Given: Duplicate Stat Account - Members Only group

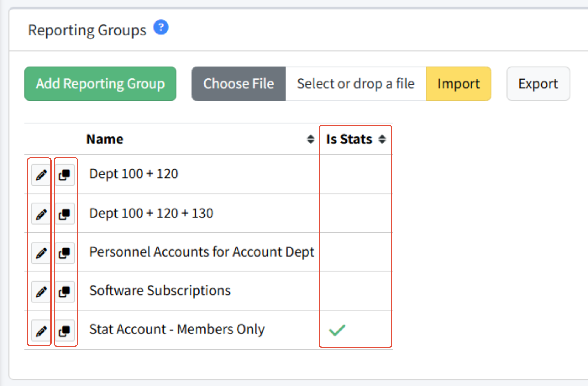Looking at the screenshot, I should coord(64,331).
